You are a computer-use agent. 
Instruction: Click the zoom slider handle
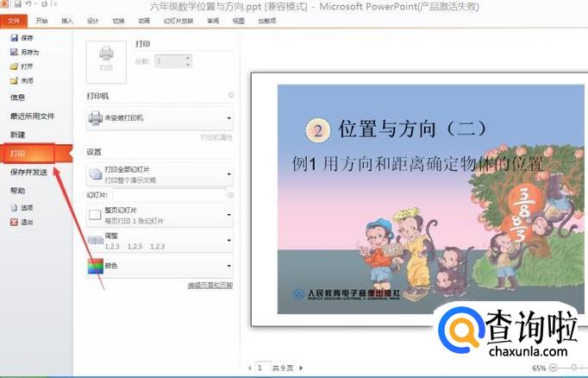point(573,368)
